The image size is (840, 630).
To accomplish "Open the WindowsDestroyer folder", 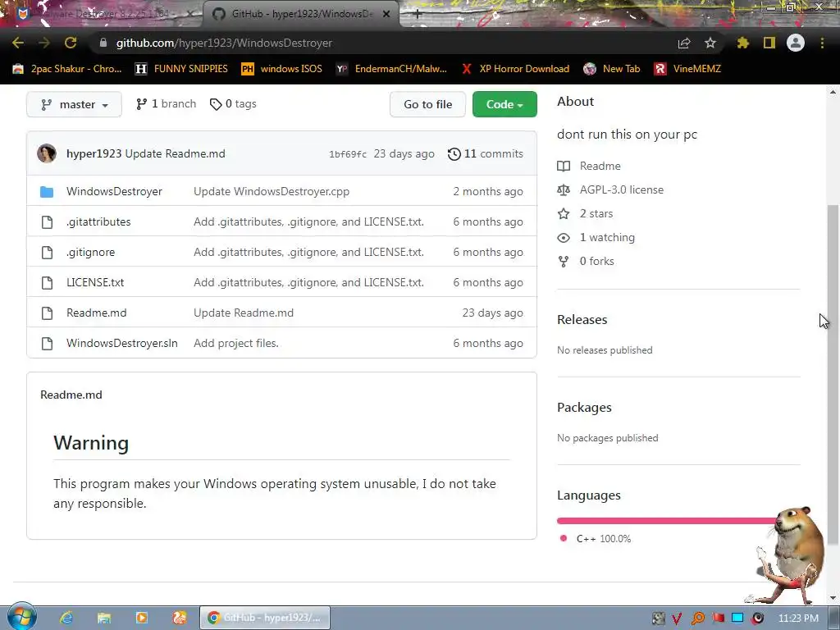I will [x=114, y=191].
